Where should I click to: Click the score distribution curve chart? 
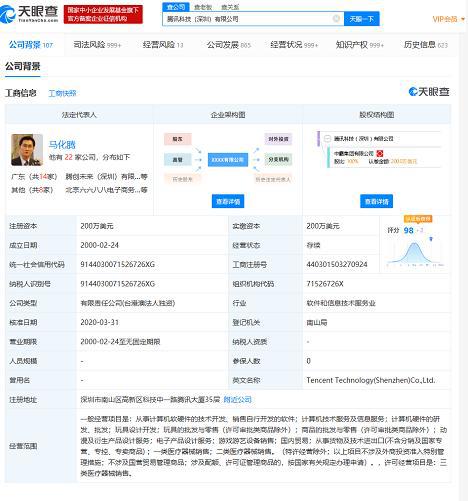click(x=415, y=253)
